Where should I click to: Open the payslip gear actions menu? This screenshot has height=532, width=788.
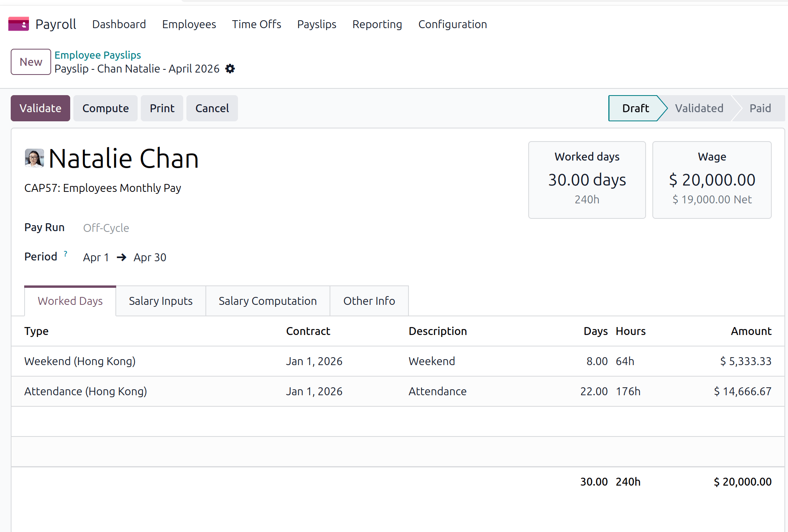[230, 69]
